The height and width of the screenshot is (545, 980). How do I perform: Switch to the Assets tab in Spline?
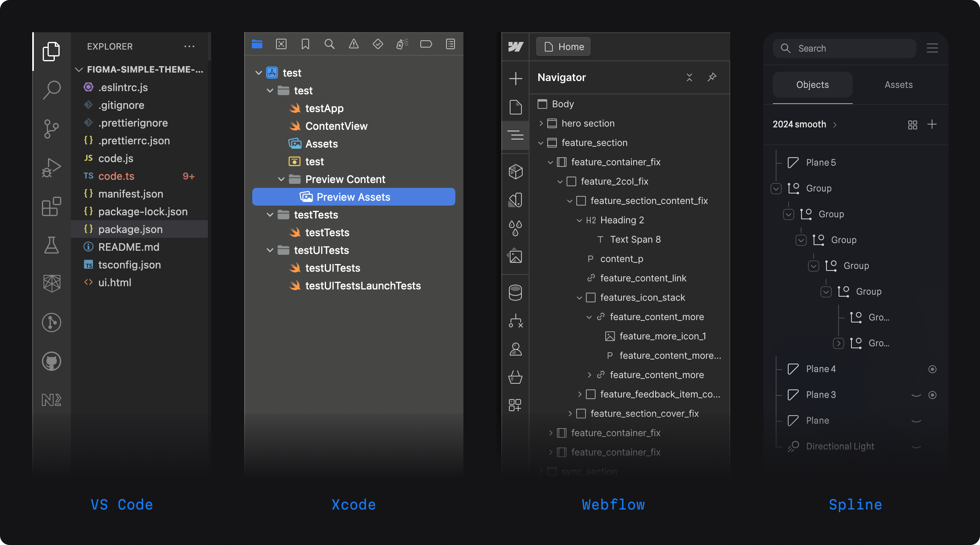[x=898, y=85]
